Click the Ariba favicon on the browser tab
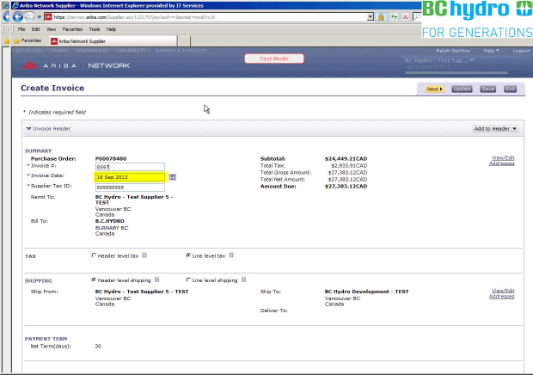533x375 pixels. pos(54,41)
